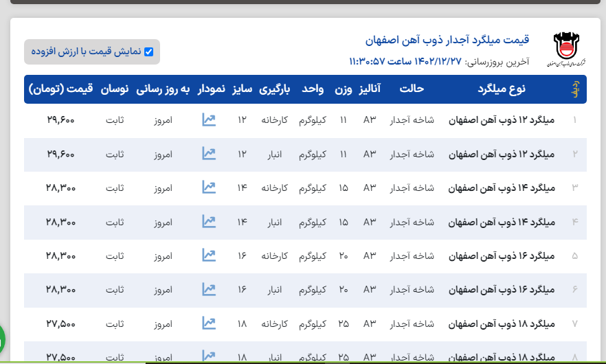Click chart icon in row 7
The width and height of the screenshot is (606, 364).
point(209,323)
